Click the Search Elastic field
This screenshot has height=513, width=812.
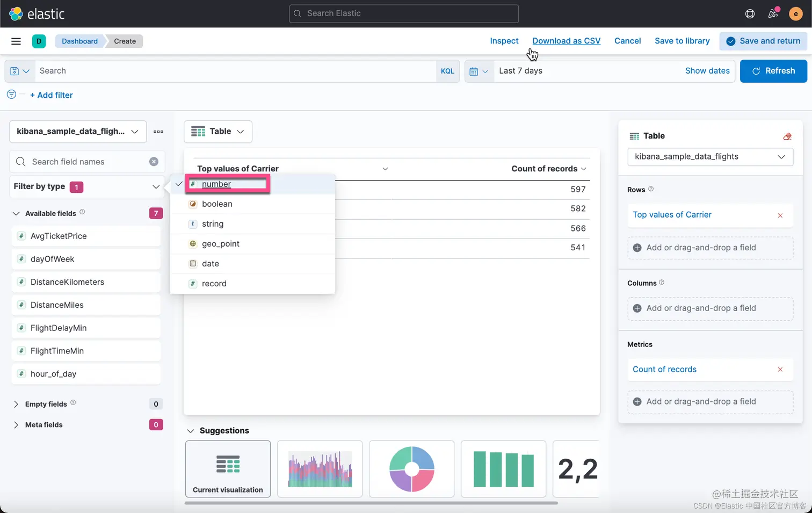[x=404, y=13]
